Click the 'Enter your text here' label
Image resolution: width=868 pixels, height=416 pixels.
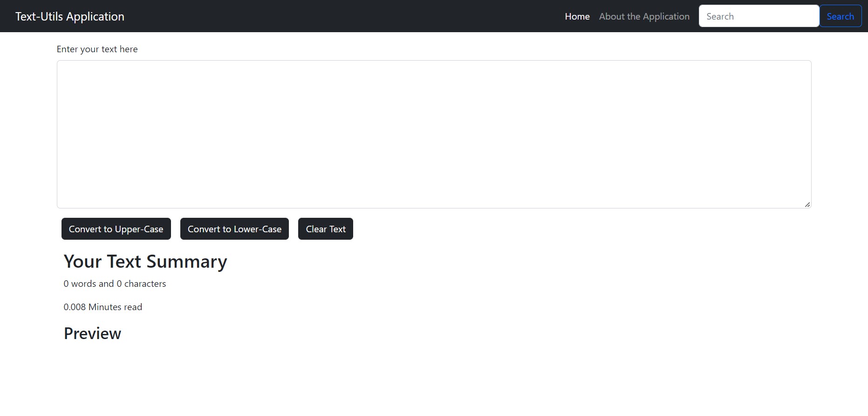97,49
